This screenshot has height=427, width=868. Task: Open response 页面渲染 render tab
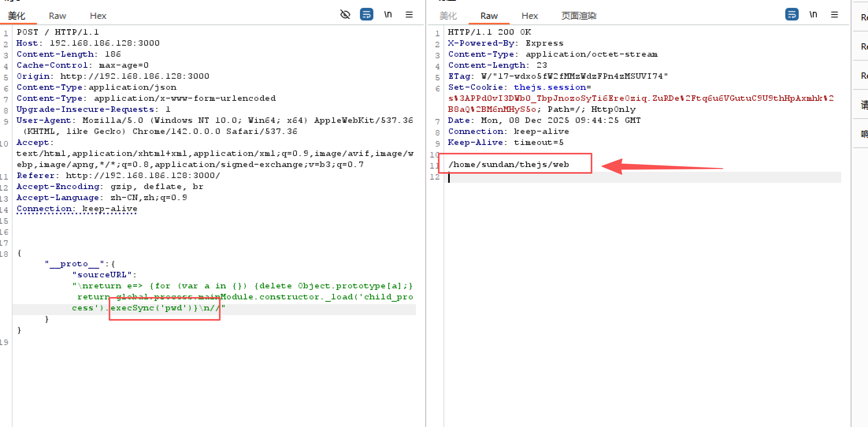point(579,16)
